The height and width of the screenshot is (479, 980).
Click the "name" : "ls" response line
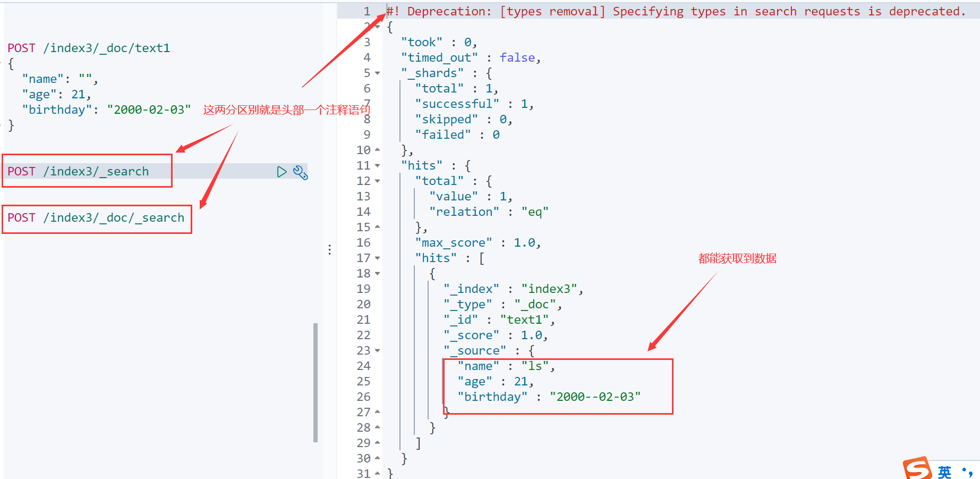[506, 366]
